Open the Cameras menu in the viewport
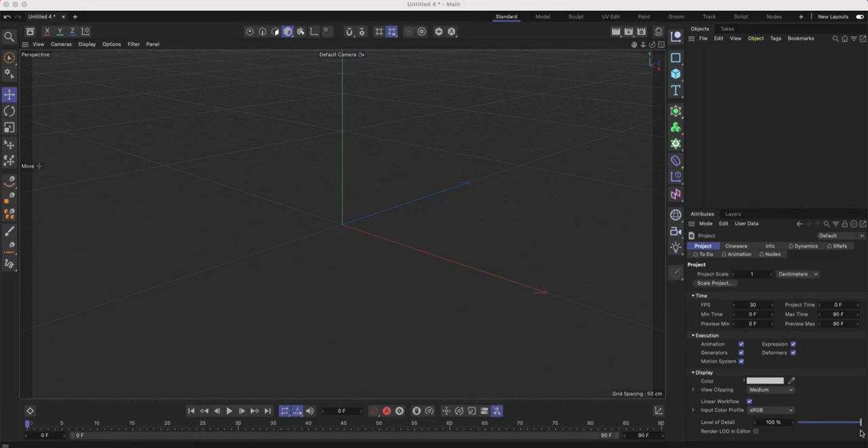 coord(61,44)
